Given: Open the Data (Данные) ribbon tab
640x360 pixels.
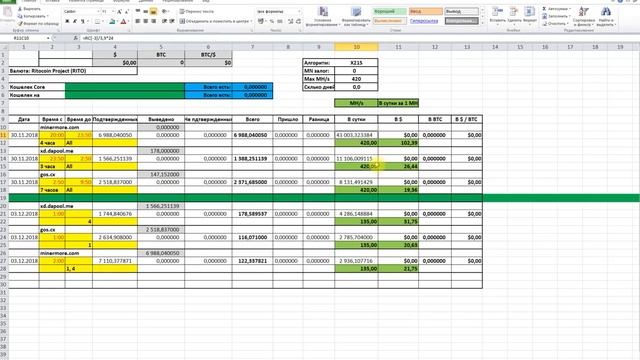Looking at the screenshot, I should tap(146, 1).
